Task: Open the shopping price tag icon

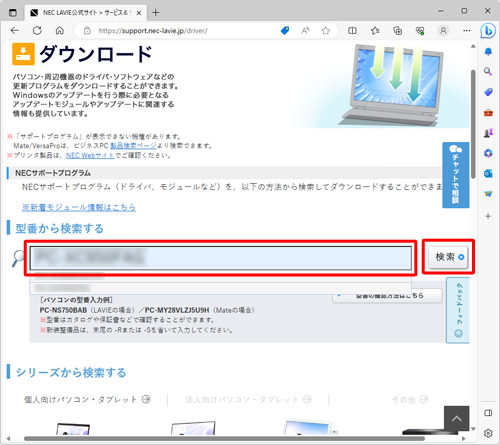Action: coord(285,31)
